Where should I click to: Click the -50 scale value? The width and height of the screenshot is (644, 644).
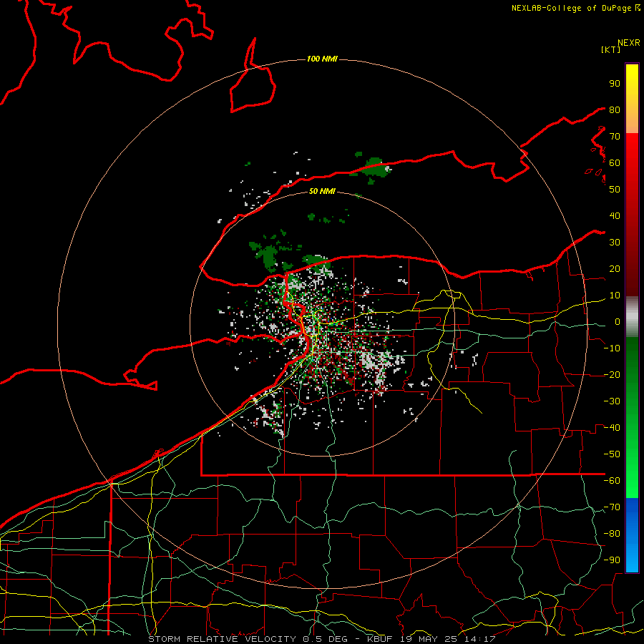click(x=612, y=454)
